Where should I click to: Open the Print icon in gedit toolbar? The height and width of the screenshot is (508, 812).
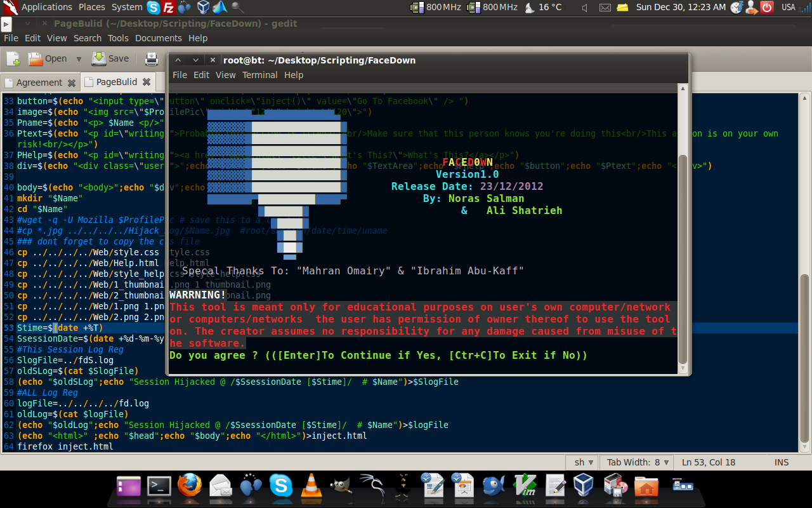(151, 58)
